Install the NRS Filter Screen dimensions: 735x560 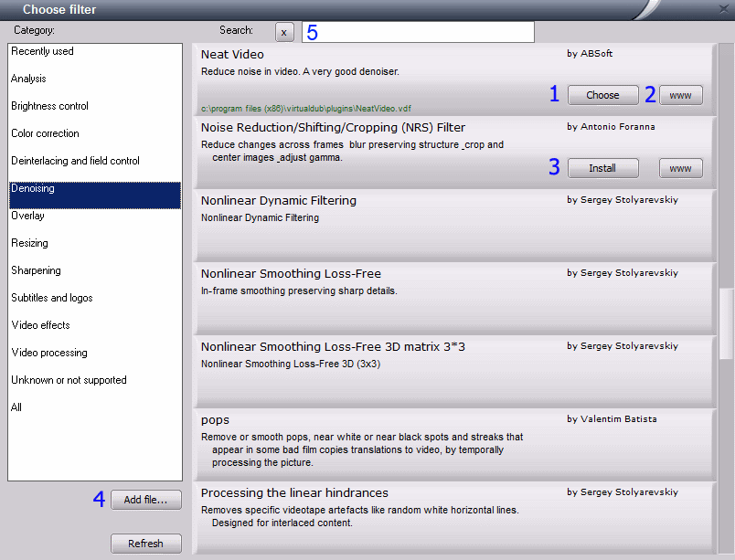pos(602,168)
